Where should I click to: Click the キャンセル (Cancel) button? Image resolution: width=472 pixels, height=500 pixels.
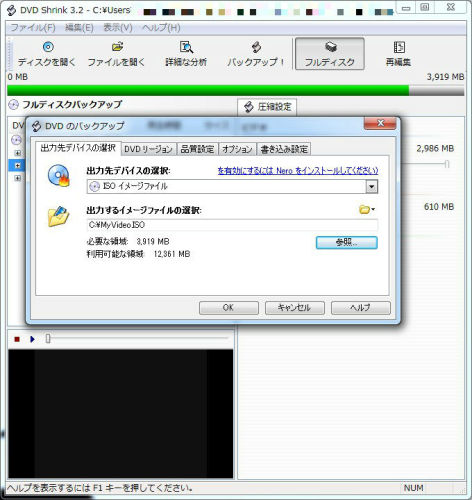tap(295, 308)
